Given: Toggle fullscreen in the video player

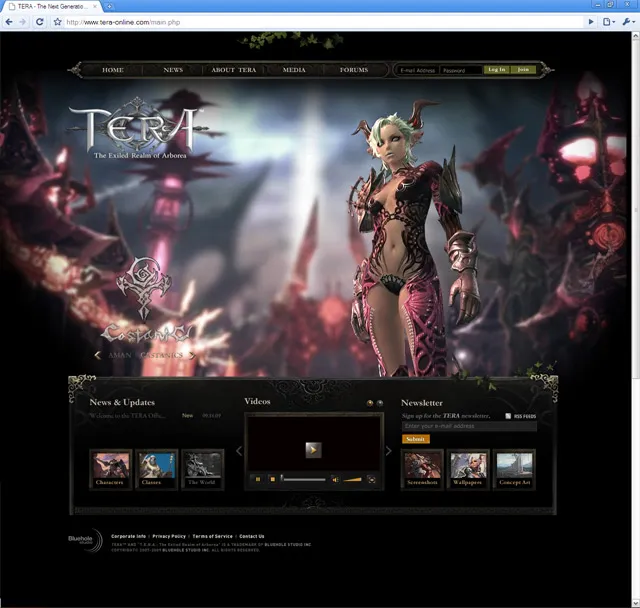Looking at the screenshot, I should click(371, 479).
